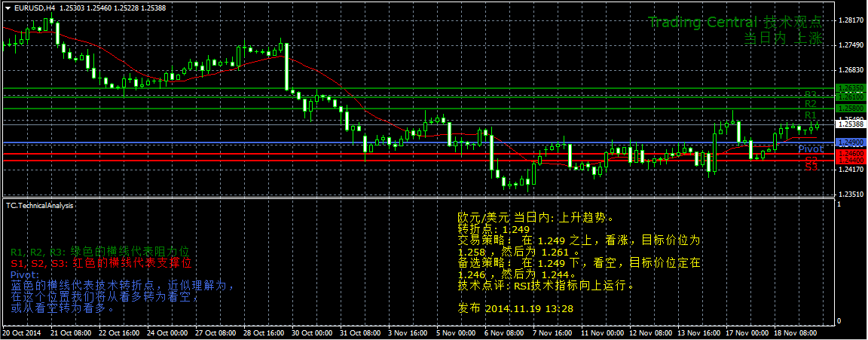Click the 7 Nov 16:00 time label
This screenshot has height=340, width=868.
coord(552,333)
